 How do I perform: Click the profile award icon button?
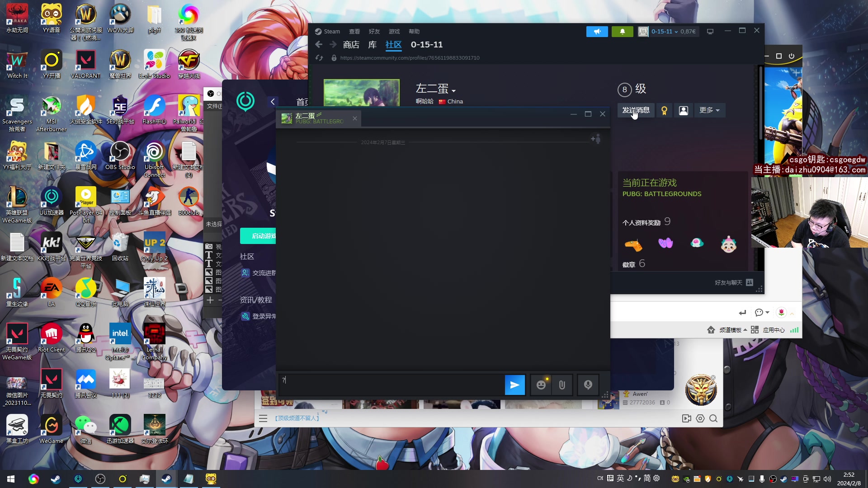point(664,110)
